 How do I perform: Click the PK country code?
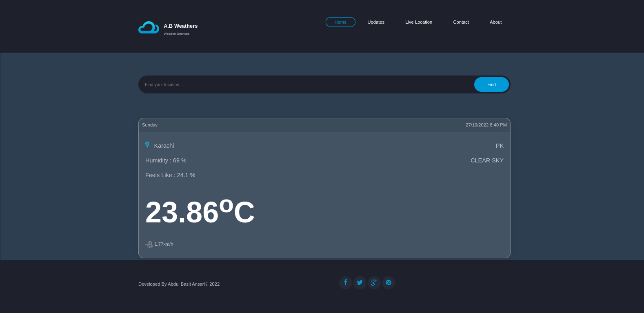tap(500, 146)
